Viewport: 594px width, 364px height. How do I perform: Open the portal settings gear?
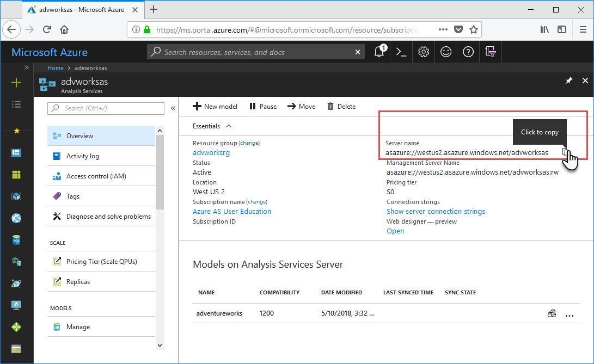[x=424, y=52]
